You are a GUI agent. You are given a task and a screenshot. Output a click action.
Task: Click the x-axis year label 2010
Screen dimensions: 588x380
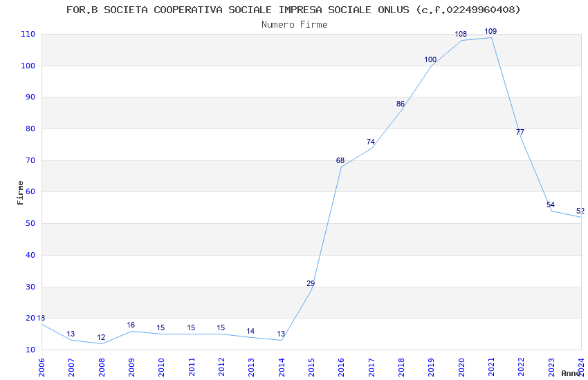coord(162,367)
